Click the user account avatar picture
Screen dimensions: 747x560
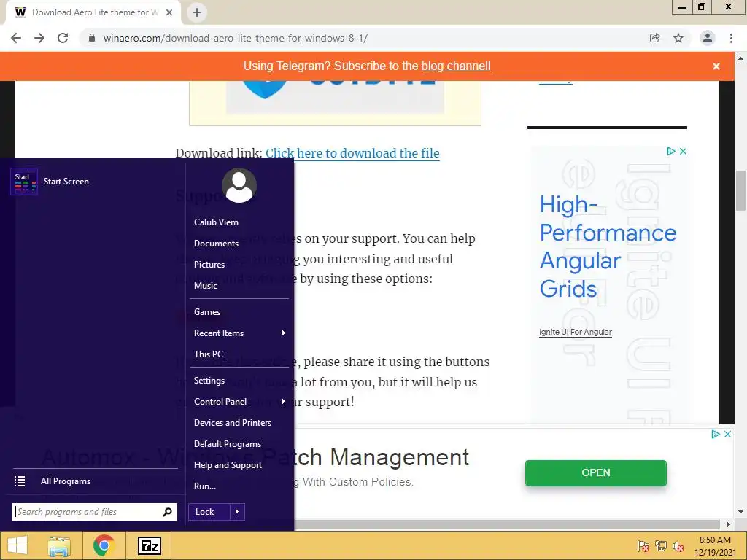(239, 185)
